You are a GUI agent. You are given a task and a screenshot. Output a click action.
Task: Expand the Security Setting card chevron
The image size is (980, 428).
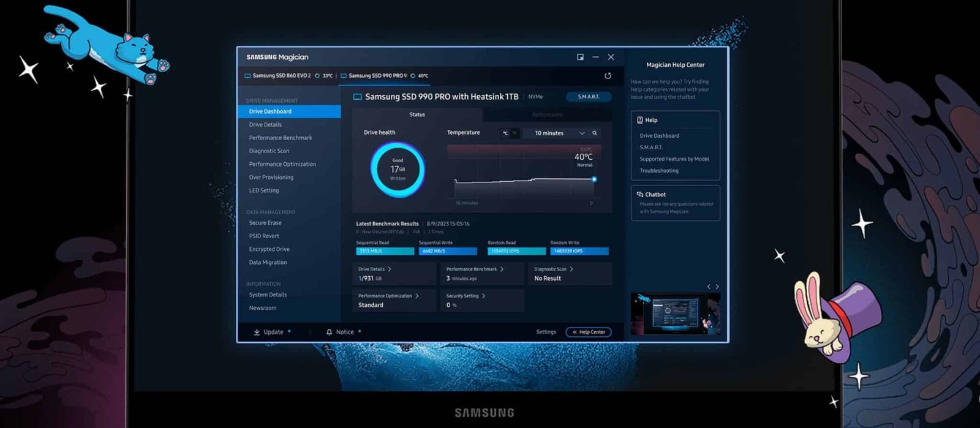click(483, 296)
